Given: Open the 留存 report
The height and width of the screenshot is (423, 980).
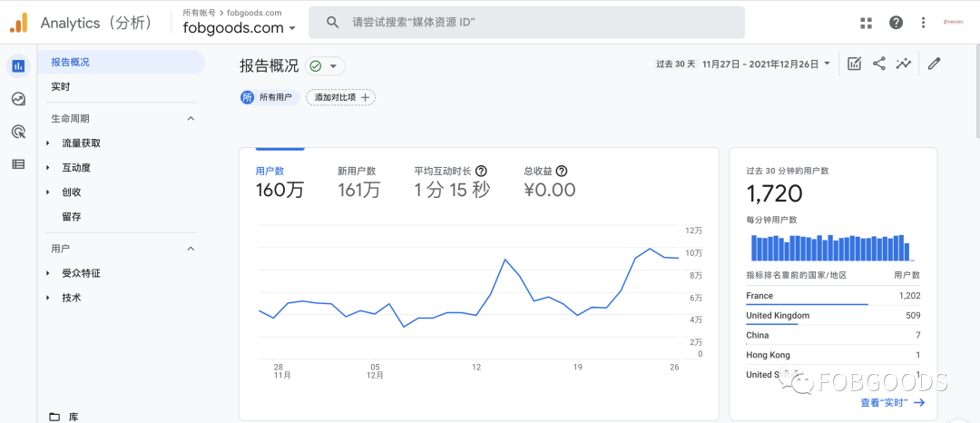Looking at the screenshot, I should 72,217.
